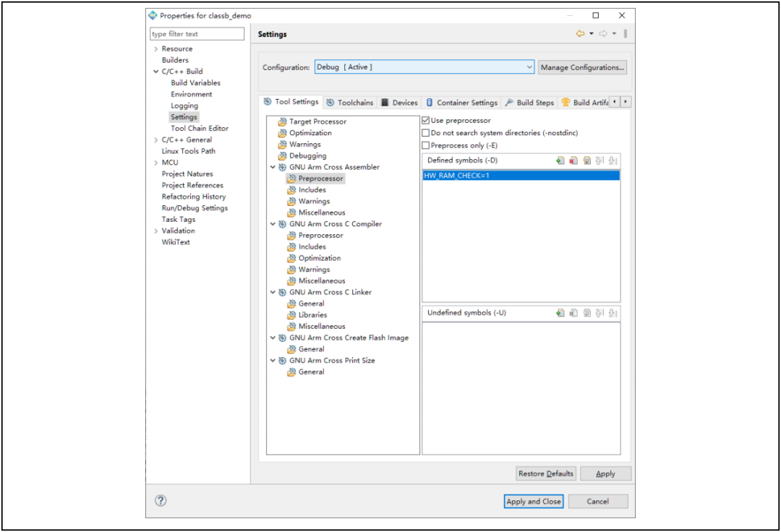Open the Configuration dropdown

424,67
